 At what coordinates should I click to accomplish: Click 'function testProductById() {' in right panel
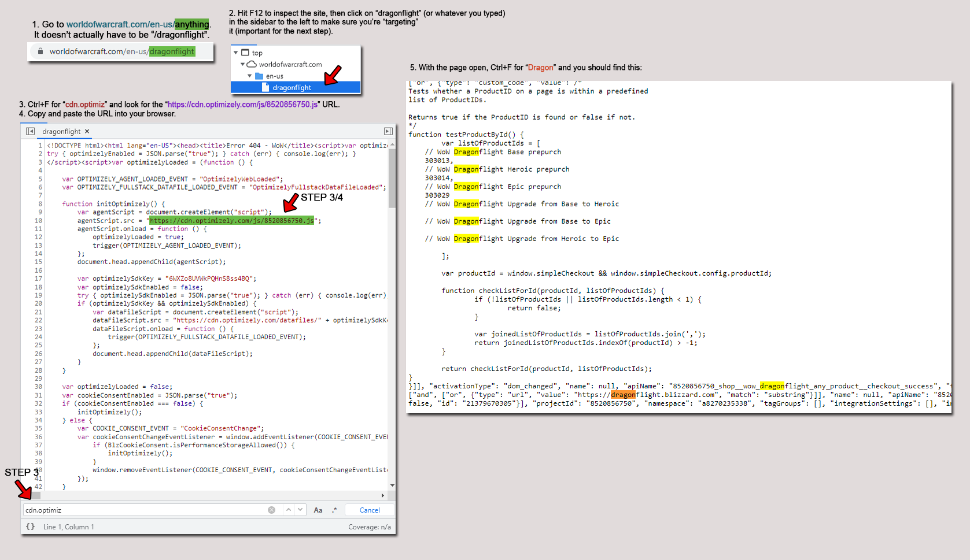coord(466,135)
